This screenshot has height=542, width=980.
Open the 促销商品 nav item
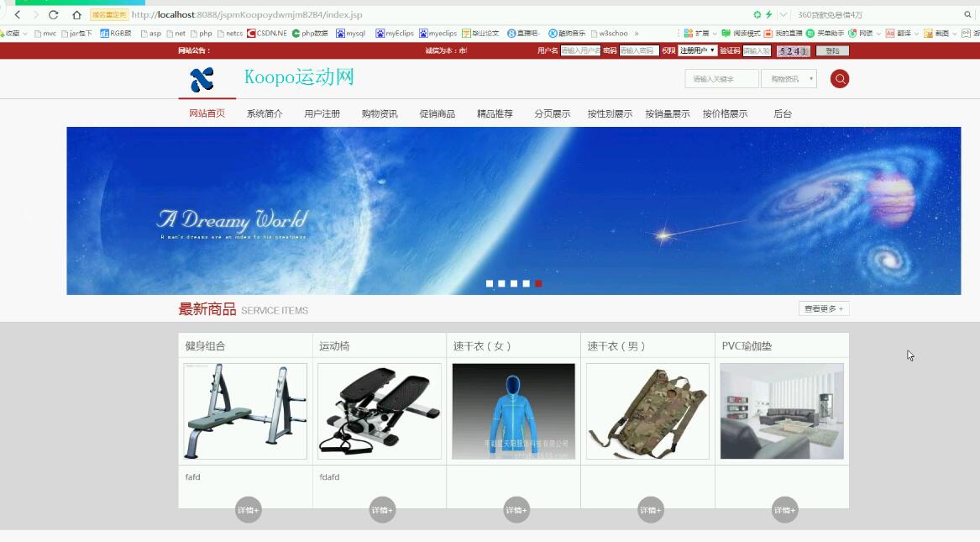coord(437,113)
